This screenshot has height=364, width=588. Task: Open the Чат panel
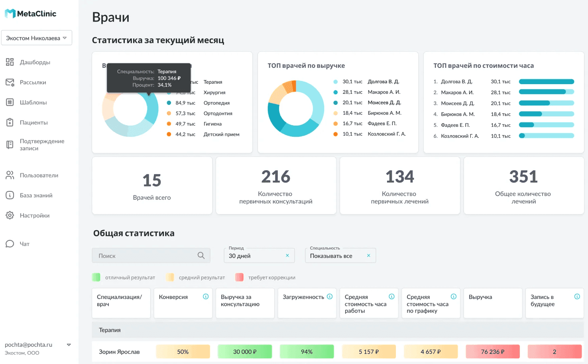(25, 244)
